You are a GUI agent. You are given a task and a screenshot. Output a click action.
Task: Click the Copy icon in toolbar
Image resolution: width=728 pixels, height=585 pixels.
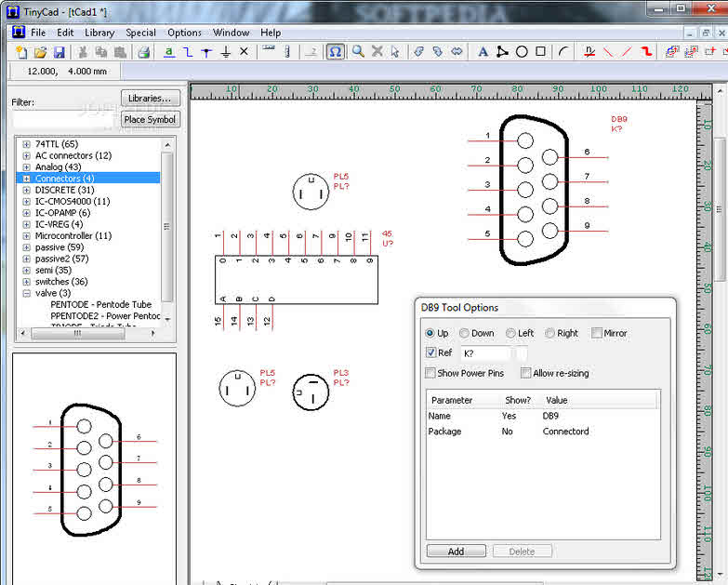click(101, 52)
